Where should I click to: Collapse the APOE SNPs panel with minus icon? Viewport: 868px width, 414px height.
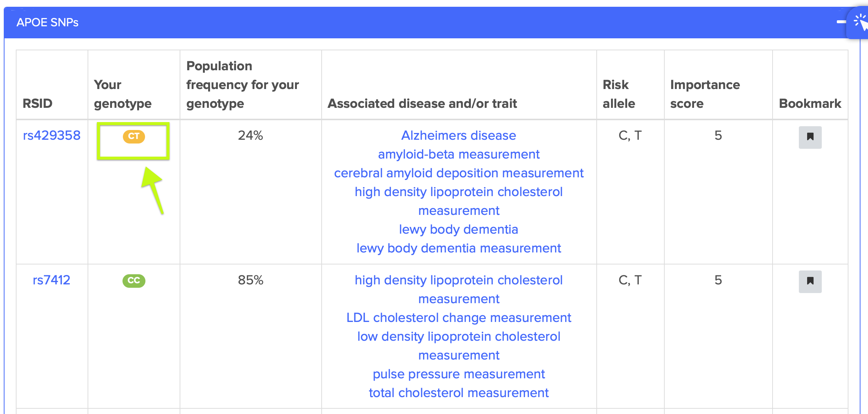841,22
